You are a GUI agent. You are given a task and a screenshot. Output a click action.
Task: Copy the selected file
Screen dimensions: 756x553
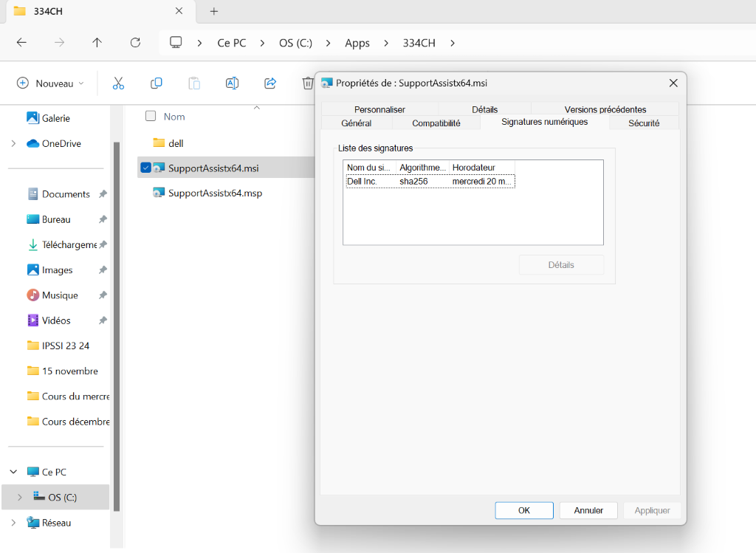click(157, 83)
